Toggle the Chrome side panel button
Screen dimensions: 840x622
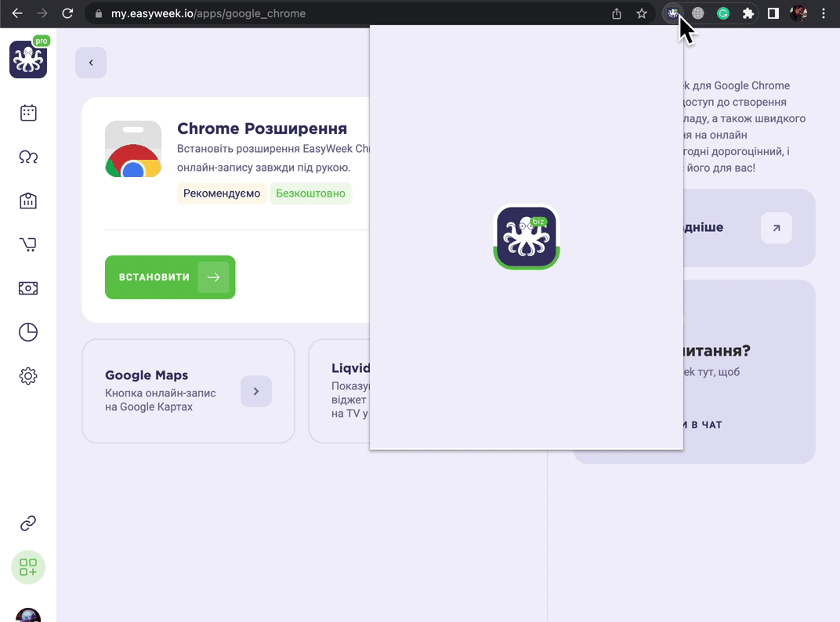tap(773, 13)
